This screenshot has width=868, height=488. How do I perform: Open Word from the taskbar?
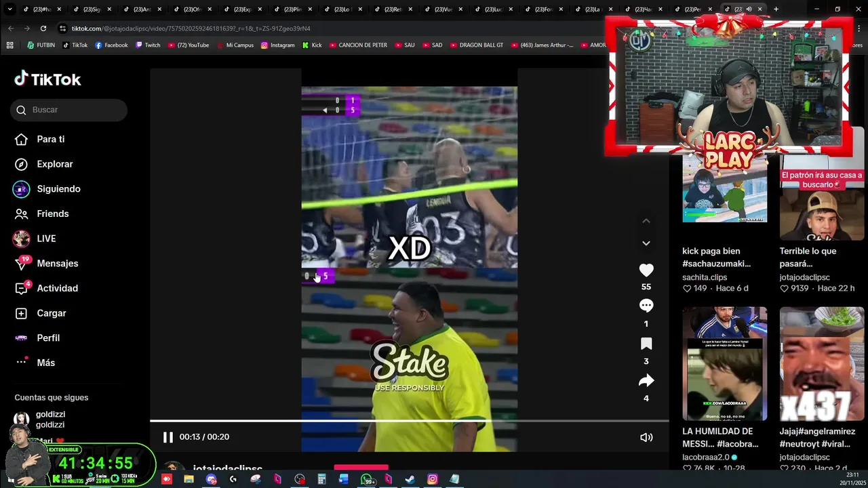point(344,479)
